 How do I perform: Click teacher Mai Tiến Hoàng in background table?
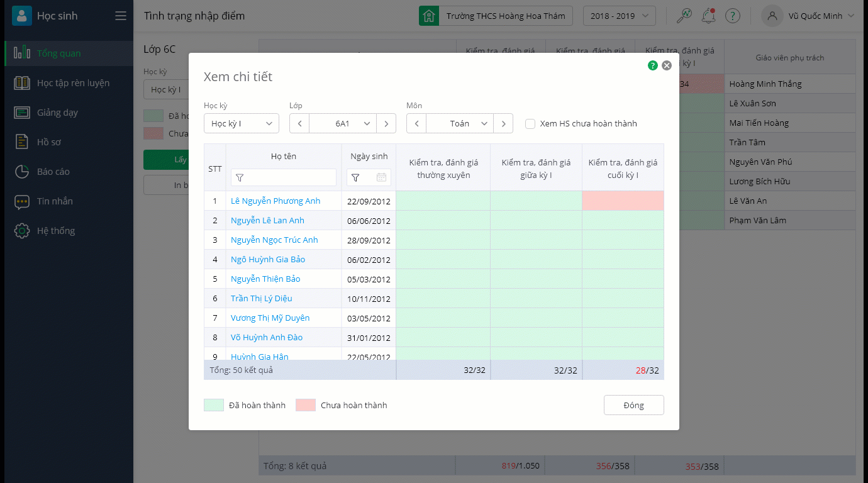pyautogui.click(x=759, y=123)
